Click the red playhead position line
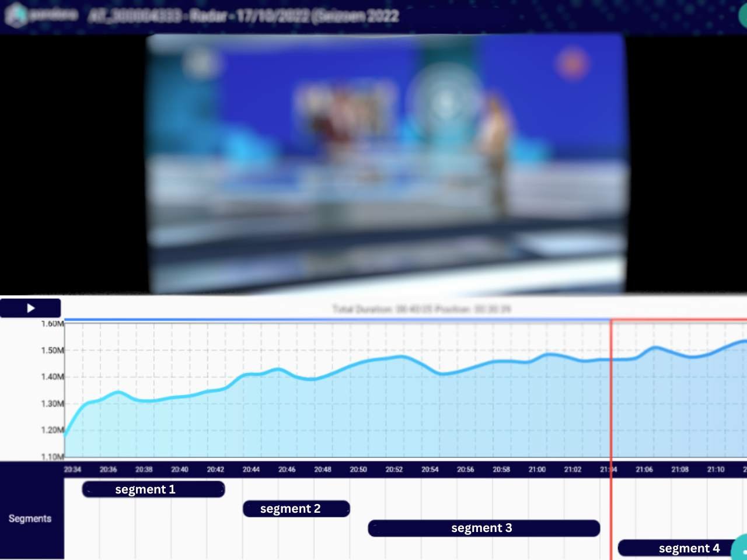The height and width of the screenshot is (560, 747). tap(611, 439)
